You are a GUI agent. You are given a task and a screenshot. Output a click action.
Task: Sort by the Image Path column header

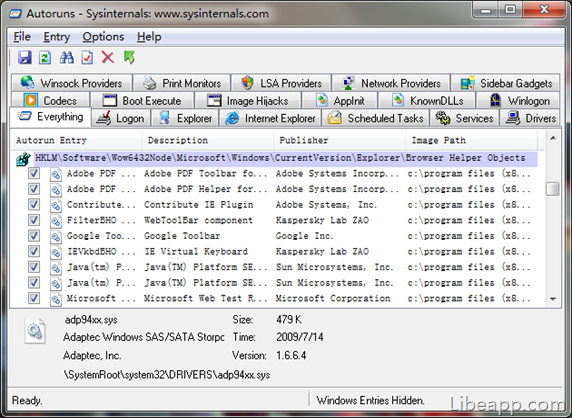(x=471, y=140)
